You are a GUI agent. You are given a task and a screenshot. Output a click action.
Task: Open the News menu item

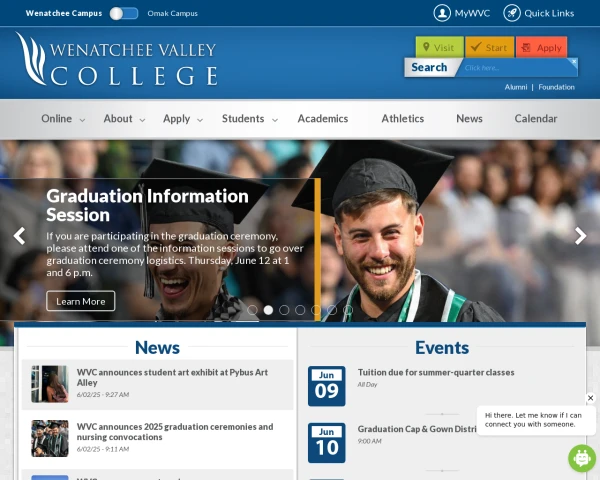pos(469,119)
